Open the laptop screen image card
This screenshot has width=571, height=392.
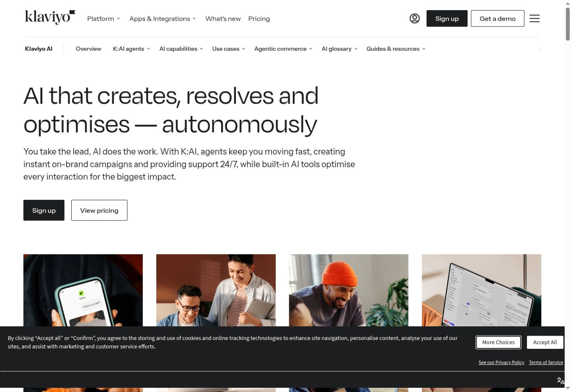(482, 290)
